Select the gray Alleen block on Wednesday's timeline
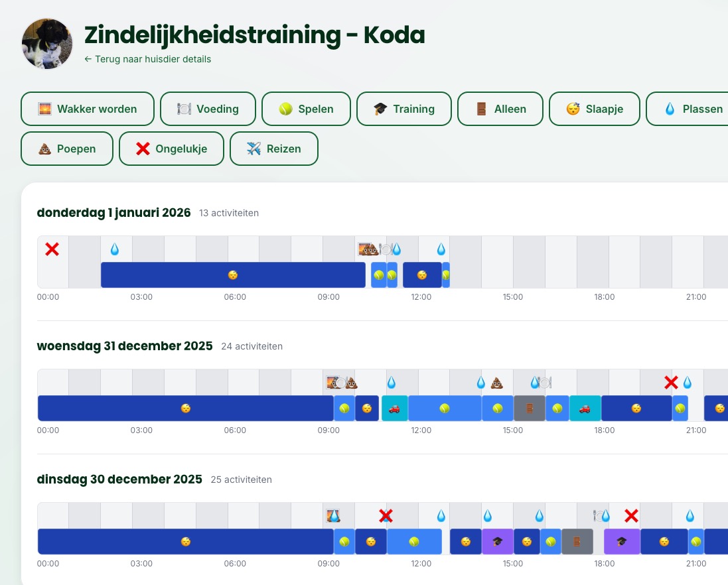The width and height of the screenshot is (728, 585). (529, 408)
